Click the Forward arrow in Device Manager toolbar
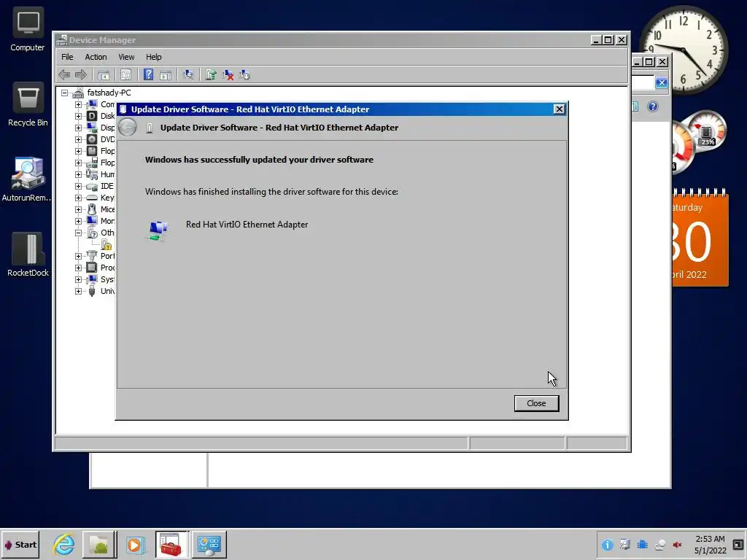 (81, 75)
